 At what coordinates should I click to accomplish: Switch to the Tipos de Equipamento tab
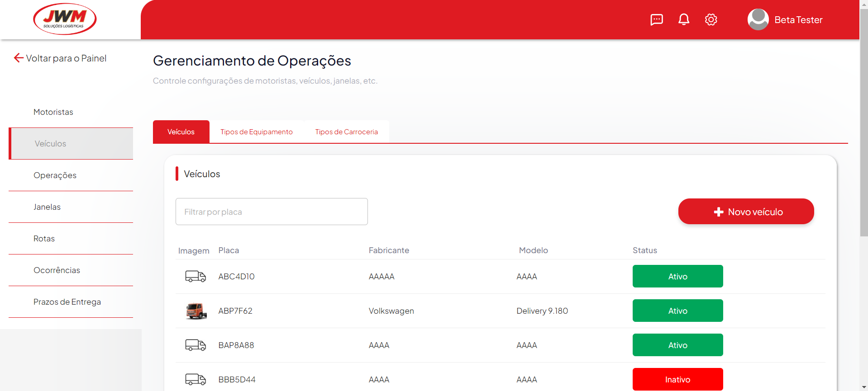[x=256, y=132]
